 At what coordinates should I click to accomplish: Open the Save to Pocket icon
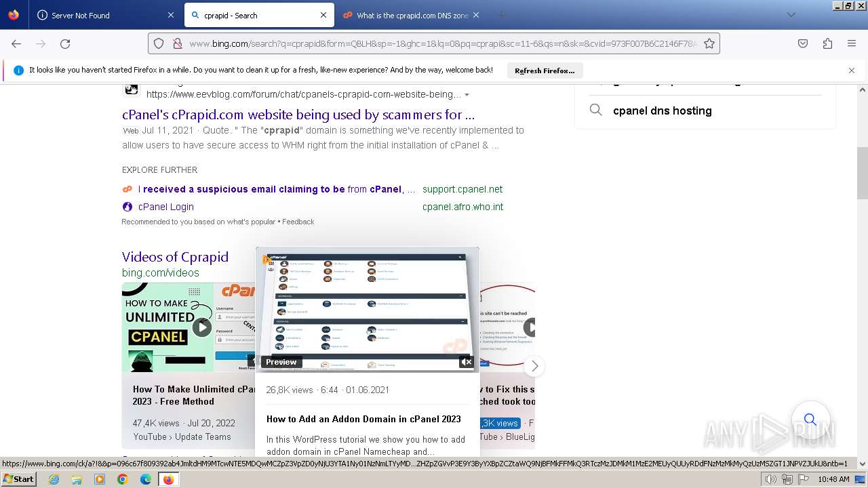803,43
